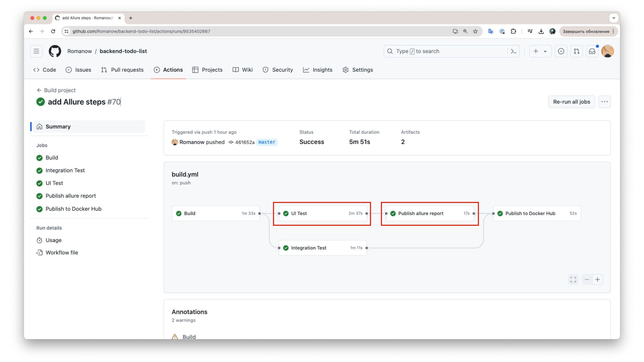
Task: Reload the page with refresh icon
Action: (x=53, y=31)
